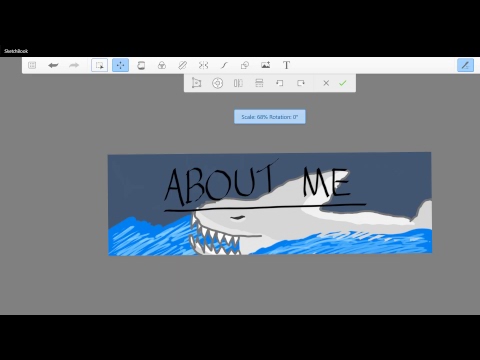Rotate the selection clockwise

click(x=301, y=83)
